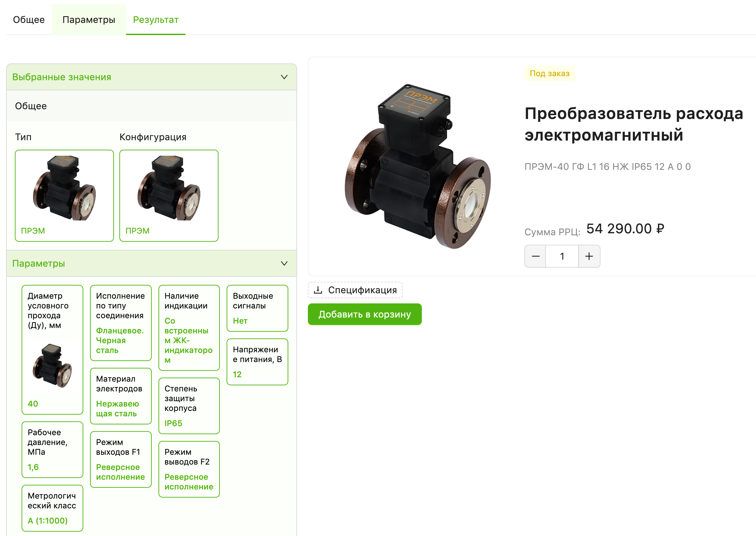Screen dimensions: 756x536
Task: Click the Тип column label
Action: [x=23, y=137]
